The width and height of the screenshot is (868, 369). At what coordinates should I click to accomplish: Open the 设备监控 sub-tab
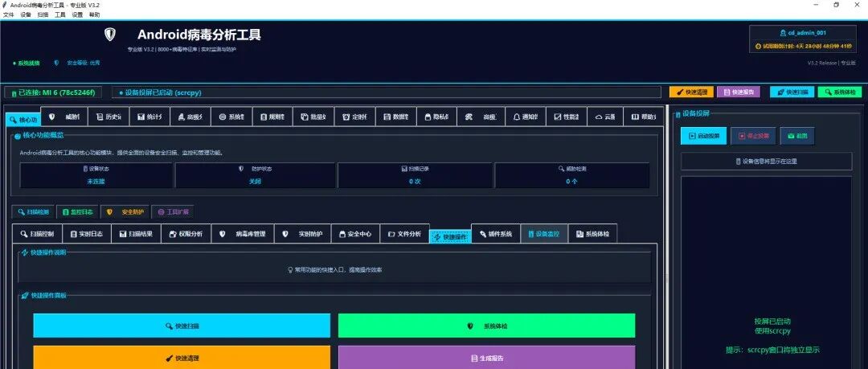tap(544, 234)
